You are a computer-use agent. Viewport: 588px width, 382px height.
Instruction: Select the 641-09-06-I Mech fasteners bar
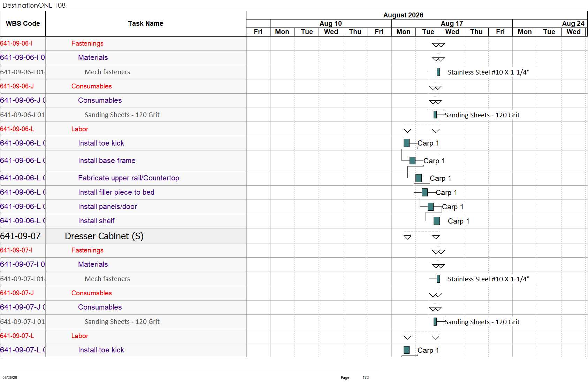tap(438, 72)
